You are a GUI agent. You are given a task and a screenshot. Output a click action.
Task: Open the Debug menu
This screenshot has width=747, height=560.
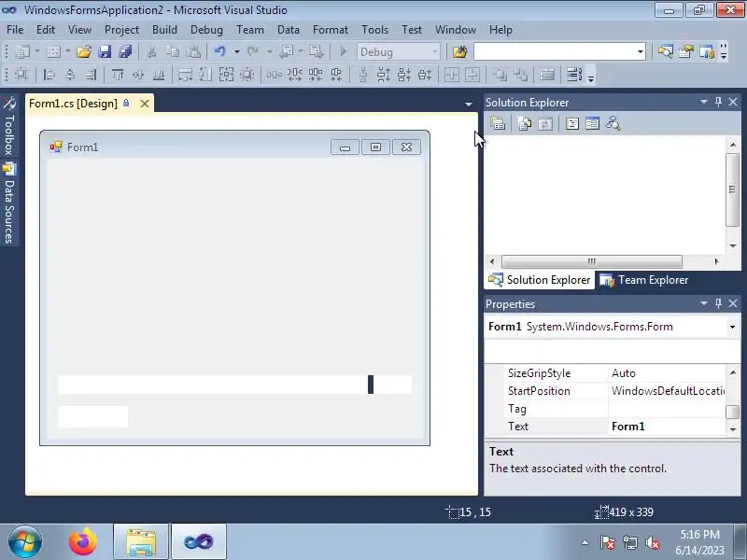pyautogui.click(x=206, y=30)
